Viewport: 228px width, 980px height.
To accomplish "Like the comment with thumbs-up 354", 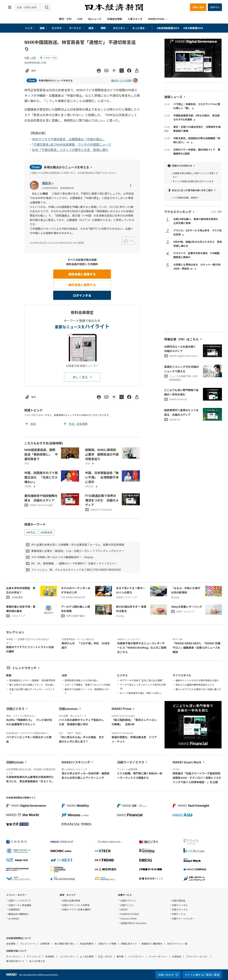I will pyautogui.click(x=128, y=240).
